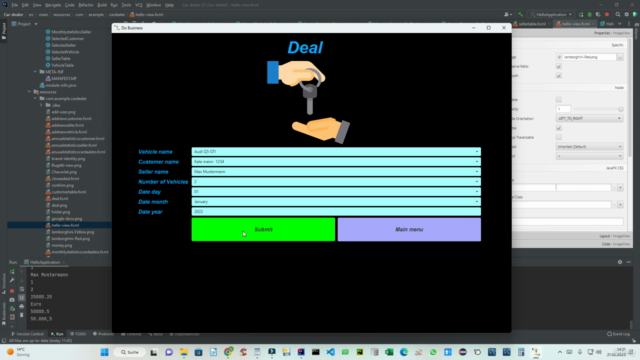Toggle the checkbox below Node Orientation
Image resolution: width=640 pixels, height=360 pixels.
[559, 128]
